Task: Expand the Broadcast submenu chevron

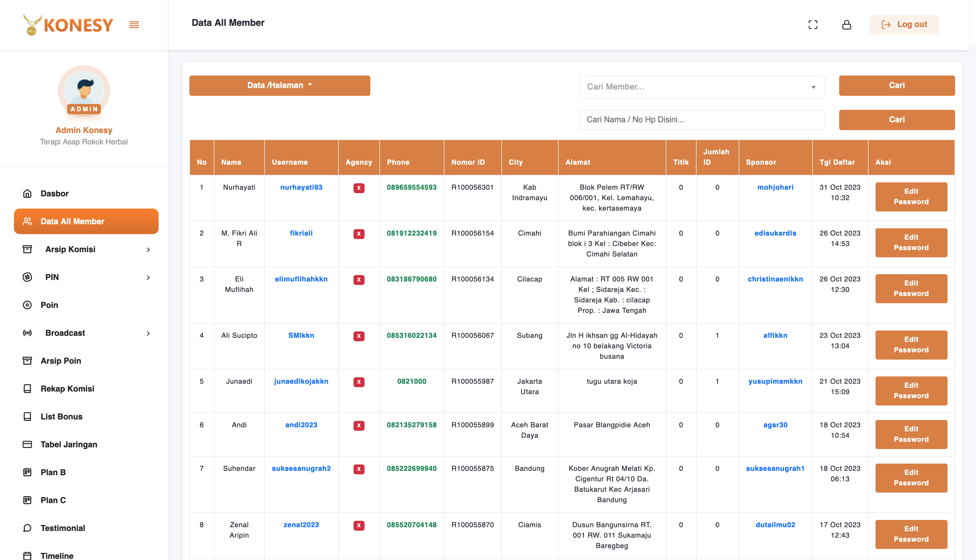Action: (x=148, y=333)
